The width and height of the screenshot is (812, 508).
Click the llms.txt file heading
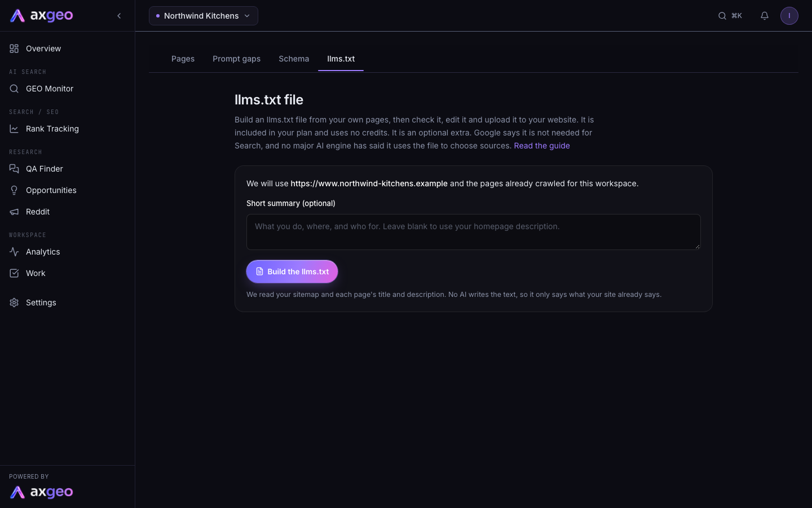[x=269, y=100]
